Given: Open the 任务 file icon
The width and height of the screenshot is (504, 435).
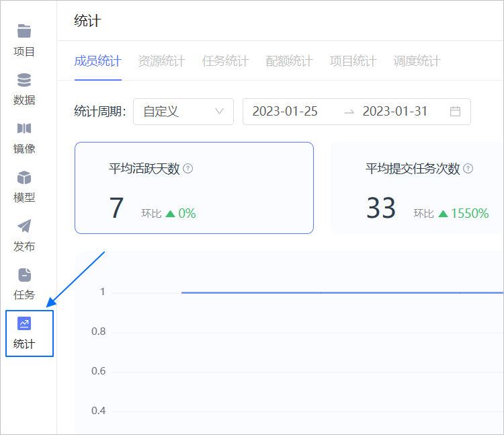Looking at the screenshot, I should (24, 274).
